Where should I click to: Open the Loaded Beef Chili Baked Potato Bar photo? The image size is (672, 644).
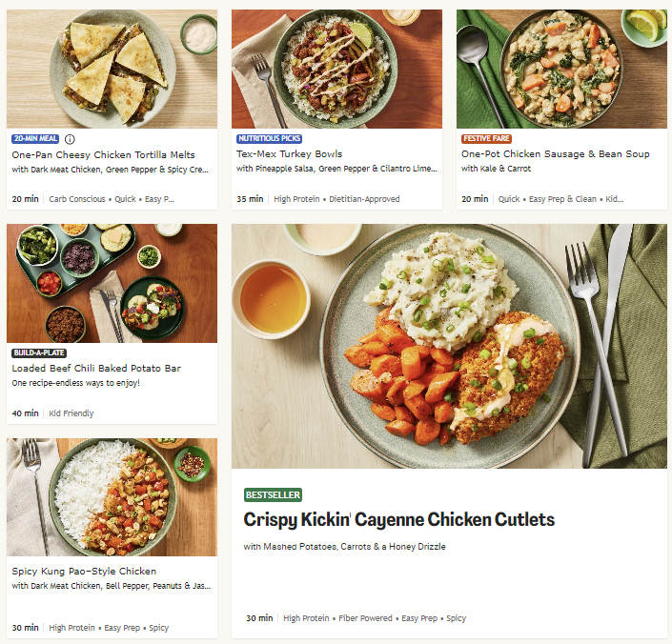pyautogui.click(x=112, y=283)
